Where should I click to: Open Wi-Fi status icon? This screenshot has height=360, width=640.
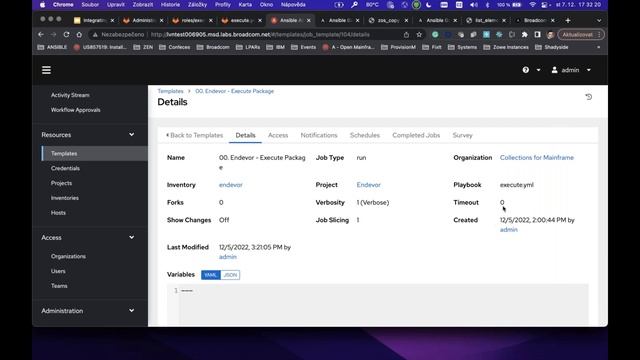(532, 5)
